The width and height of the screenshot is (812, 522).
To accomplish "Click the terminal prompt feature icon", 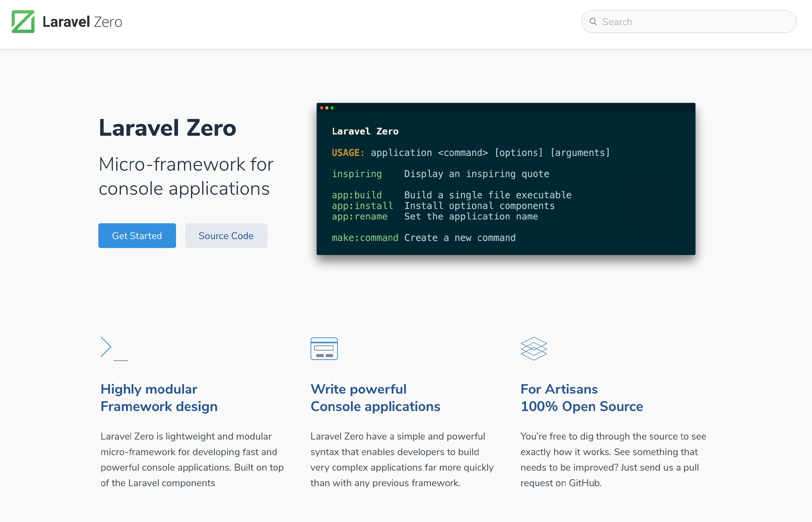I will [114, 349].
